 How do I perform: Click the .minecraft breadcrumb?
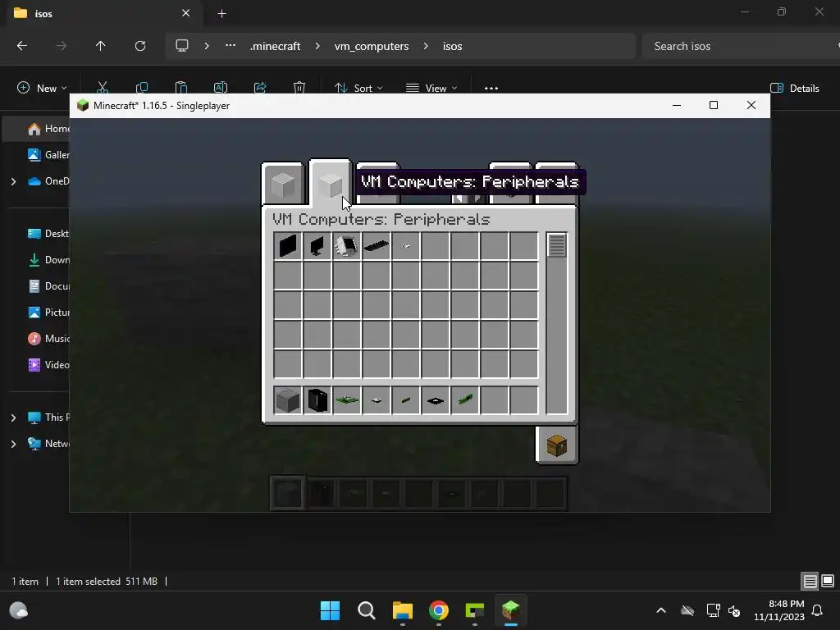click(276, 46)
